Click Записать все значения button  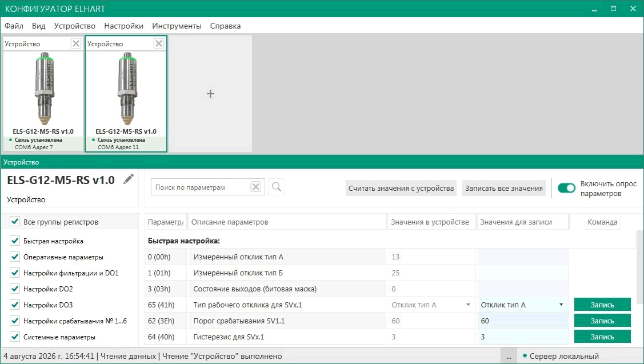[x=504, y=188]
